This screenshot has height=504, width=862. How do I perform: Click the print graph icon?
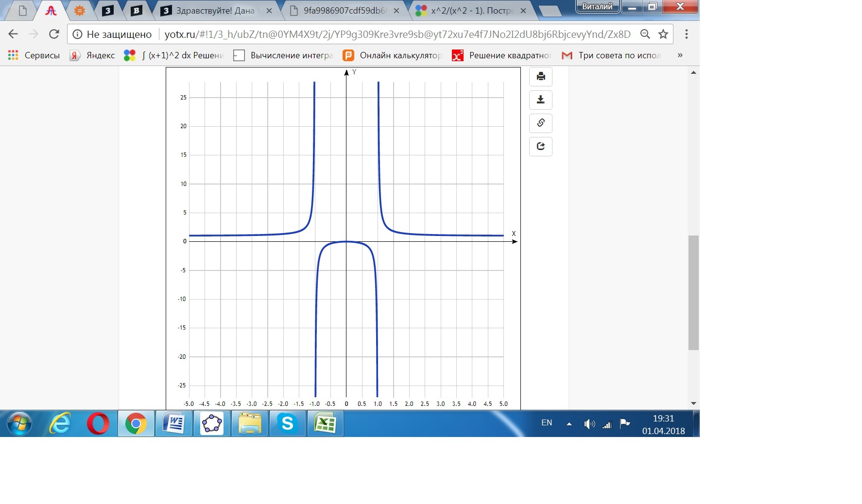[x=540, y=77]
